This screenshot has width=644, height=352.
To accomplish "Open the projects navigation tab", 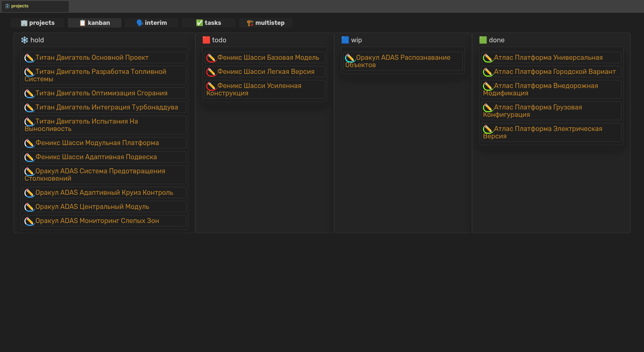I will pos(38,23).
